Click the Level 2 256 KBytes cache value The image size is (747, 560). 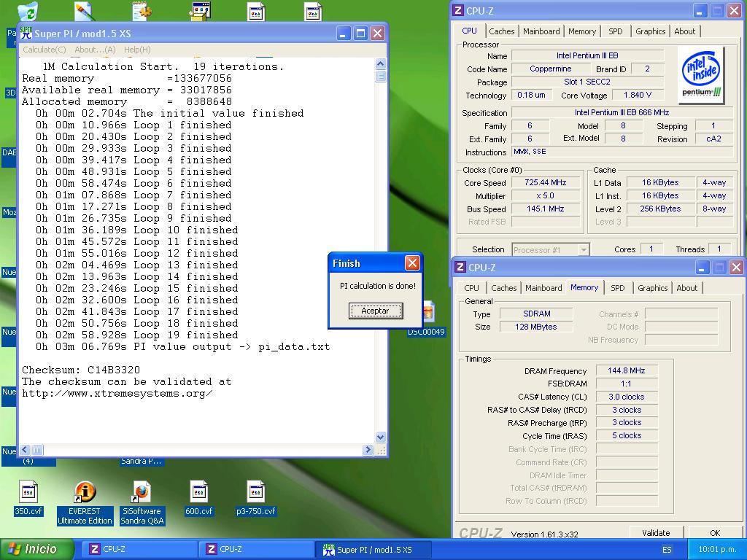click(x=659, y=209)
